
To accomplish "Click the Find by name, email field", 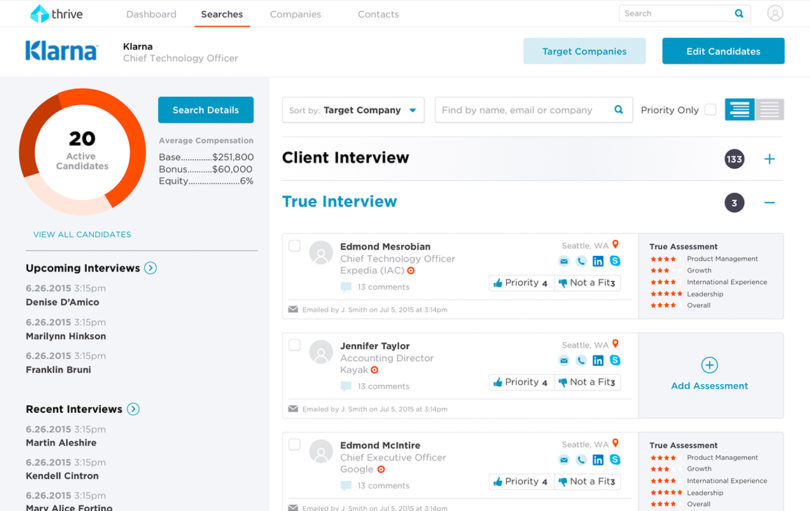I will (534, 110).
